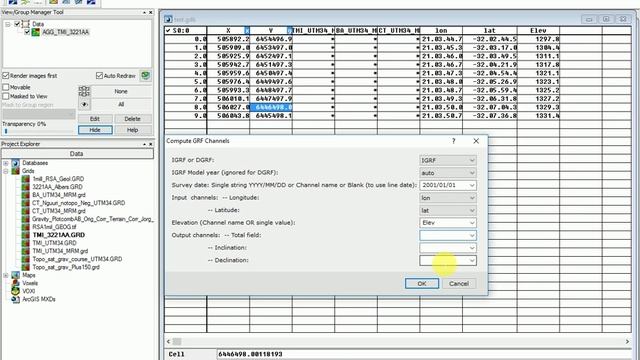Toggle the Render images first checkbox

click(6, 76)
